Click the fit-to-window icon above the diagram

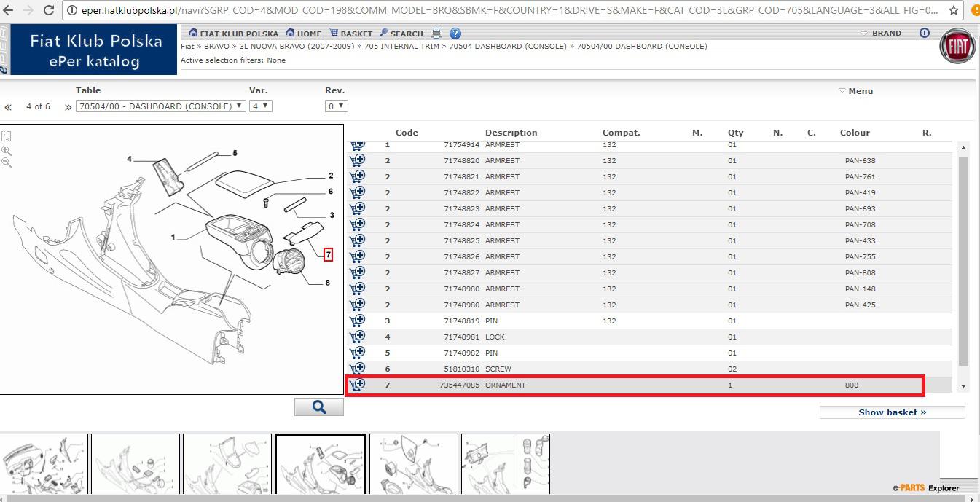(x=7, y=136)
